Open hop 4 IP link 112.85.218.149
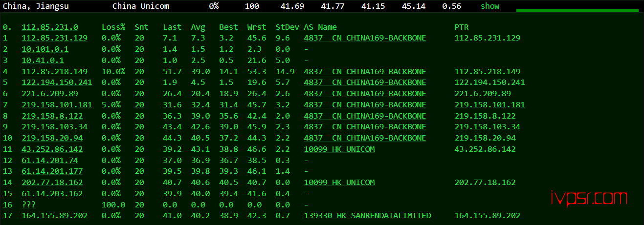Image resolution: width=644 pixels, height=225 pixels. click(55, 72)
